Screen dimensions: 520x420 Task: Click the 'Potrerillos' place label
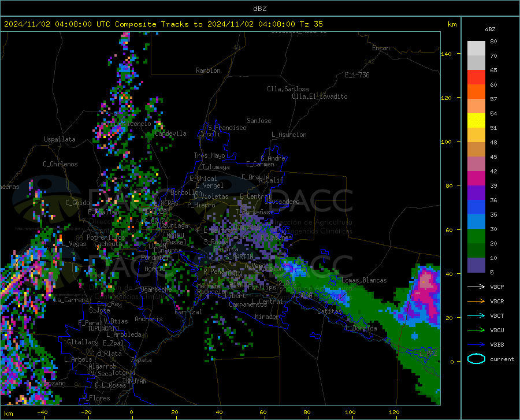pyautogui.click(x=106, y=237)
